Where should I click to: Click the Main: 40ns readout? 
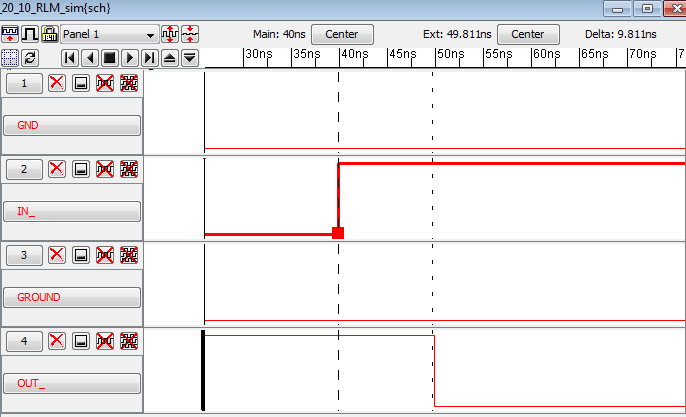tap(279, 34)
